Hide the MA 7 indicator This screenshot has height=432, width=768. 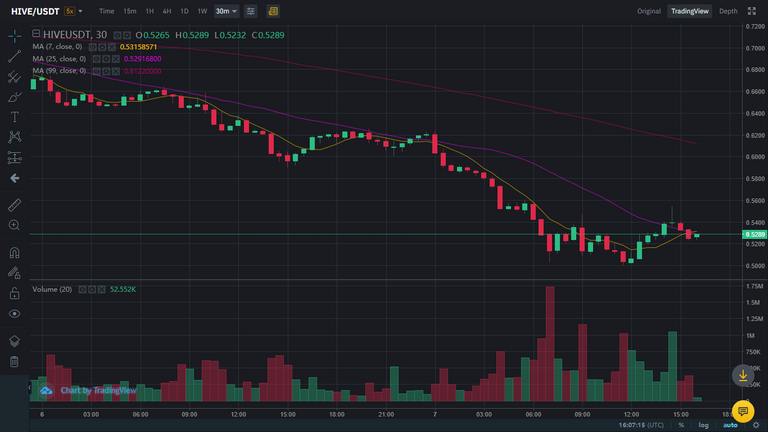point(93,47)
